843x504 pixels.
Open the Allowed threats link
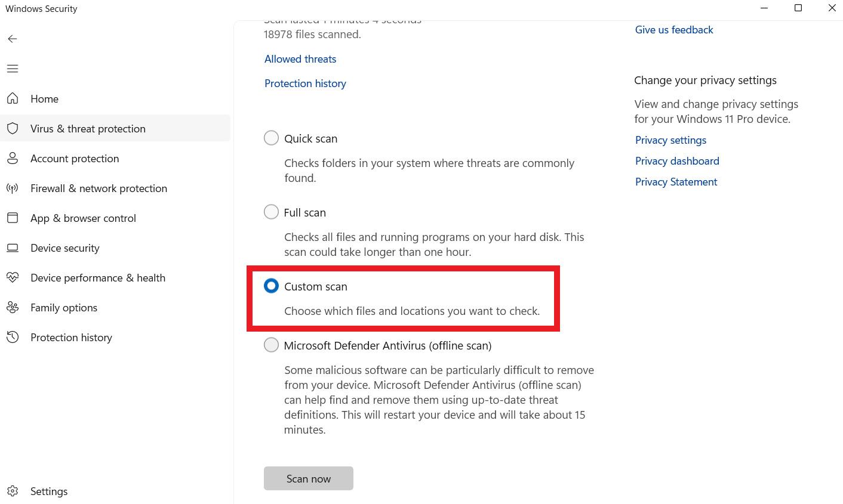[300, 59]
